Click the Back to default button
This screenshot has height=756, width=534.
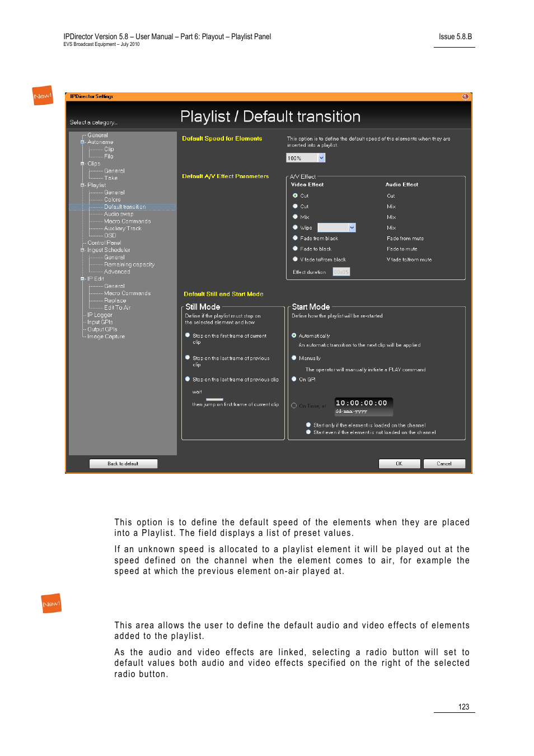point(123,464)
